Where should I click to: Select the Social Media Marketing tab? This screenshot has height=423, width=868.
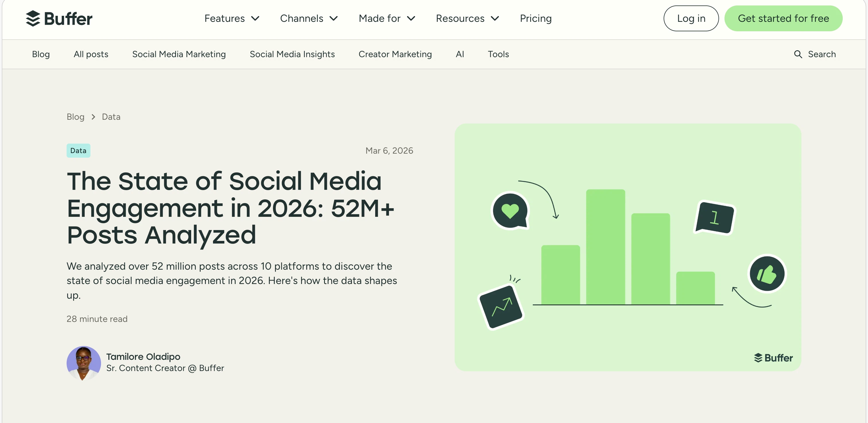(179, 54)
